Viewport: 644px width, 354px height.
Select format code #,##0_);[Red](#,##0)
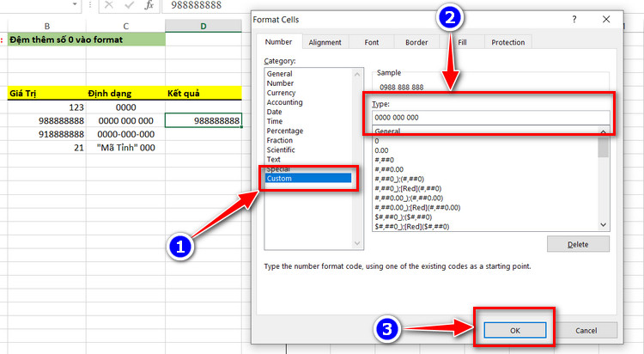[408, 188]
